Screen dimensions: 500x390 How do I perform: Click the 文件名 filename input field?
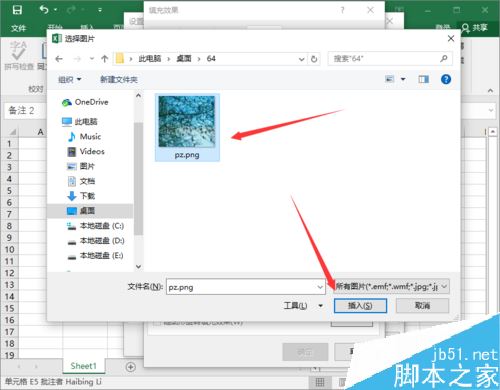click(246, 287)
